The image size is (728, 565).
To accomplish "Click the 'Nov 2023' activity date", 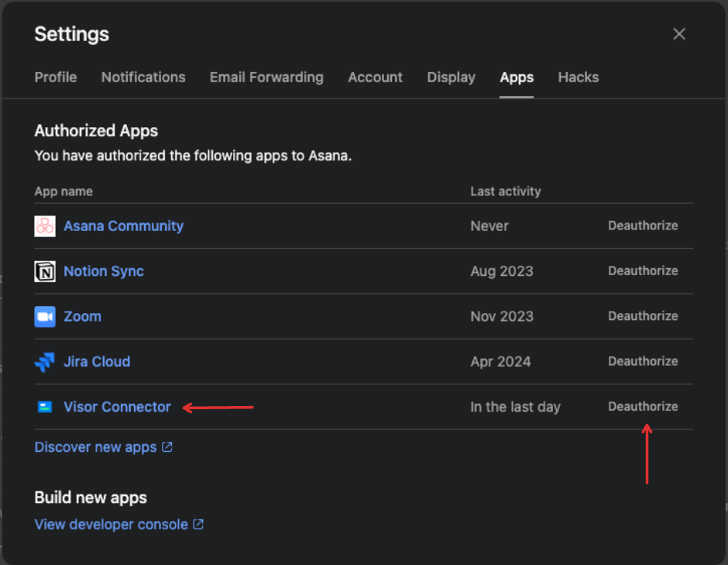I will pyautogui.click(x=502, y=316).
